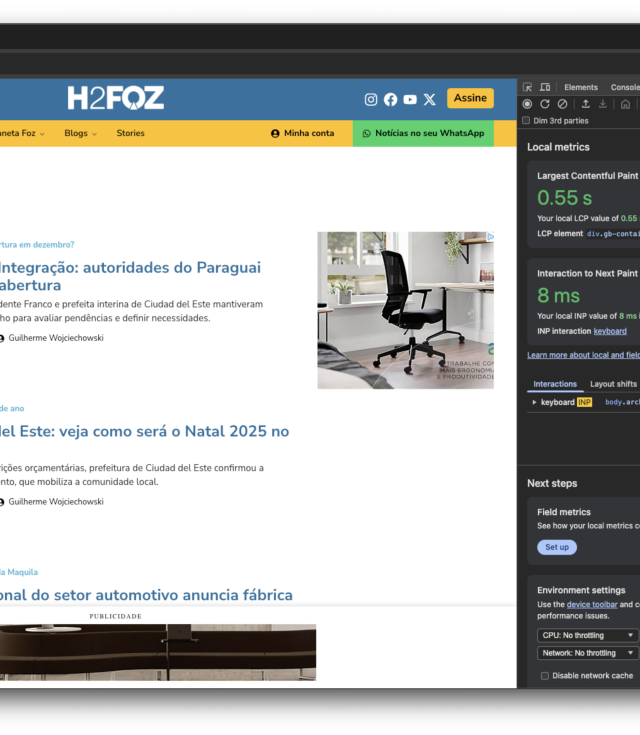Viewport: 640px width, 735px height.
Task: Switch to the Layout shifts tab
Action: coord(613,384)
